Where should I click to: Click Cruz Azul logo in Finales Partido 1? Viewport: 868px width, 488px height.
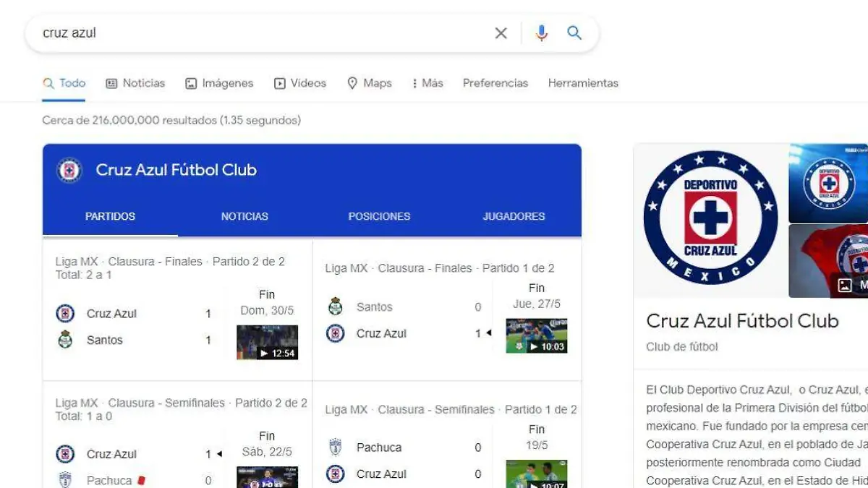pos(335,333)
